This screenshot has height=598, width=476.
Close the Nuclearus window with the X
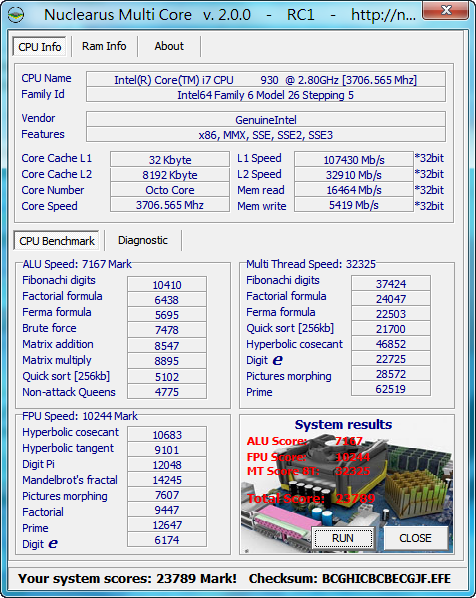(x=445, y=10)
